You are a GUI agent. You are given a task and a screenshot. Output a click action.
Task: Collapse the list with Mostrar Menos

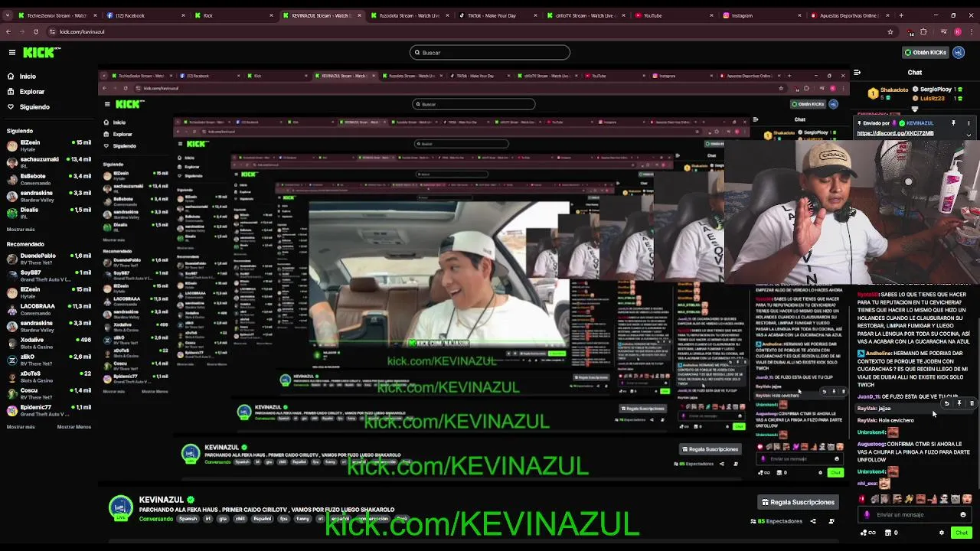(74, 427)
